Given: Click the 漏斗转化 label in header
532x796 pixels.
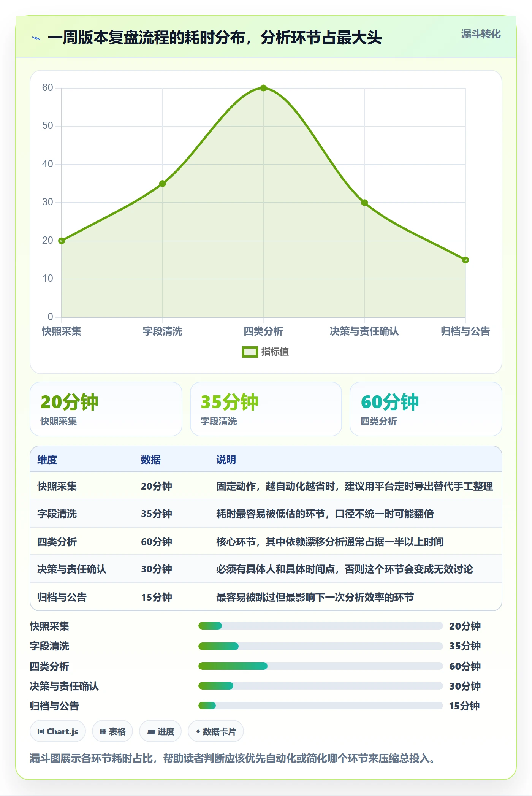Looking at the screenshot, I should coord(481,34).
